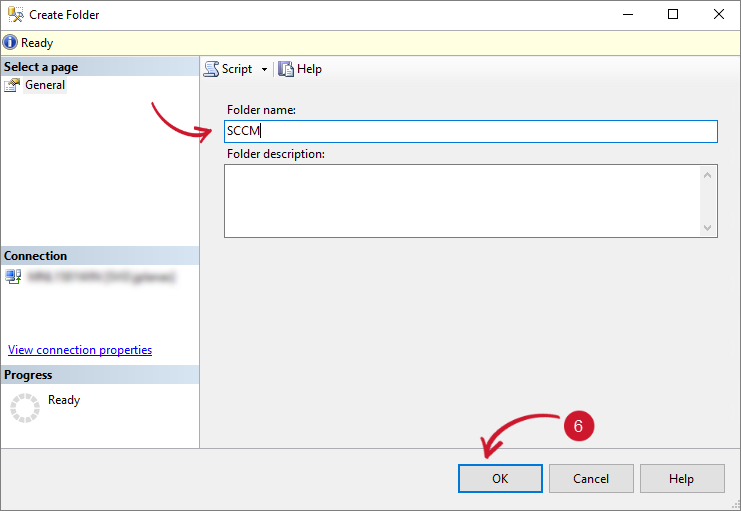Click the blurred server name text
This screenshot has height=511, width=741.
pos(101,277)
